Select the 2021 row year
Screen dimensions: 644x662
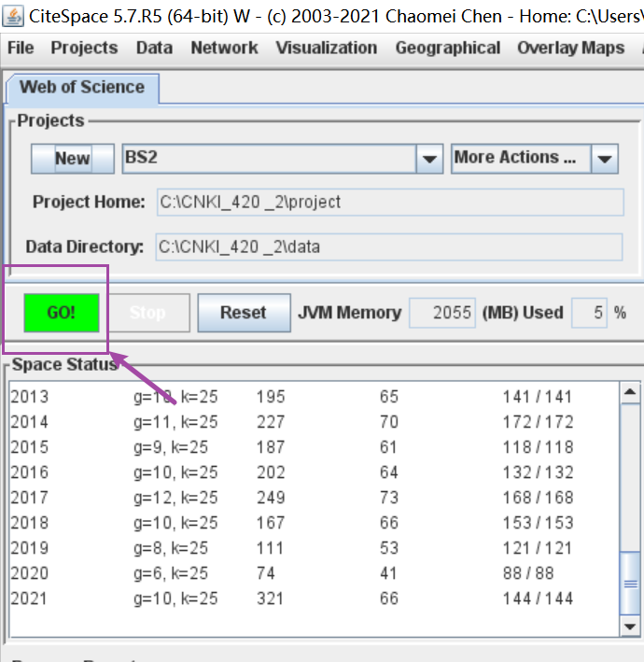point(30,599)
